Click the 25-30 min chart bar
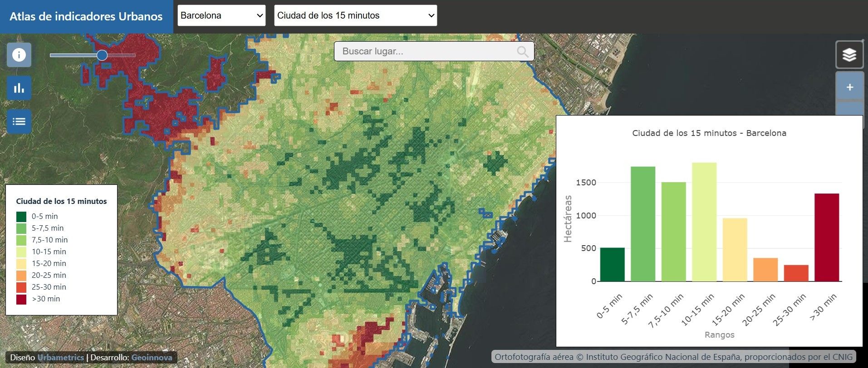The width and height of the screenshot is (868, 368). [x=796, y=273]
